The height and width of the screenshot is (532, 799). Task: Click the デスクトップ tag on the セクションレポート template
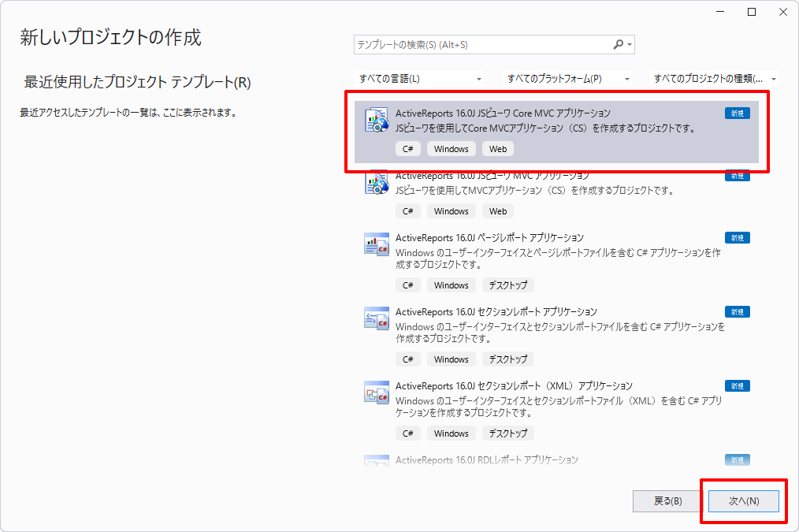pos(508,359)
